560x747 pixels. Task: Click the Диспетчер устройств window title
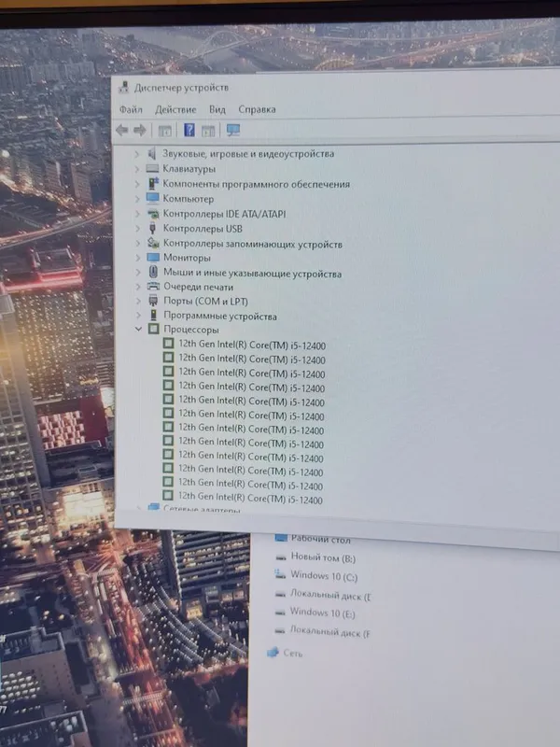[x=181, y=88]
